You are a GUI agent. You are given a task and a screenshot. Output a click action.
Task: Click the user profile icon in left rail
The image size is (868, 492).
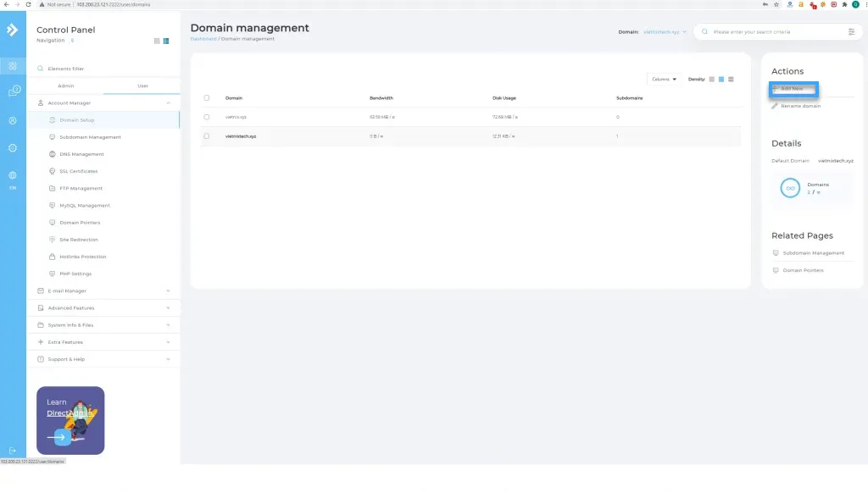(x=13, y=121)
